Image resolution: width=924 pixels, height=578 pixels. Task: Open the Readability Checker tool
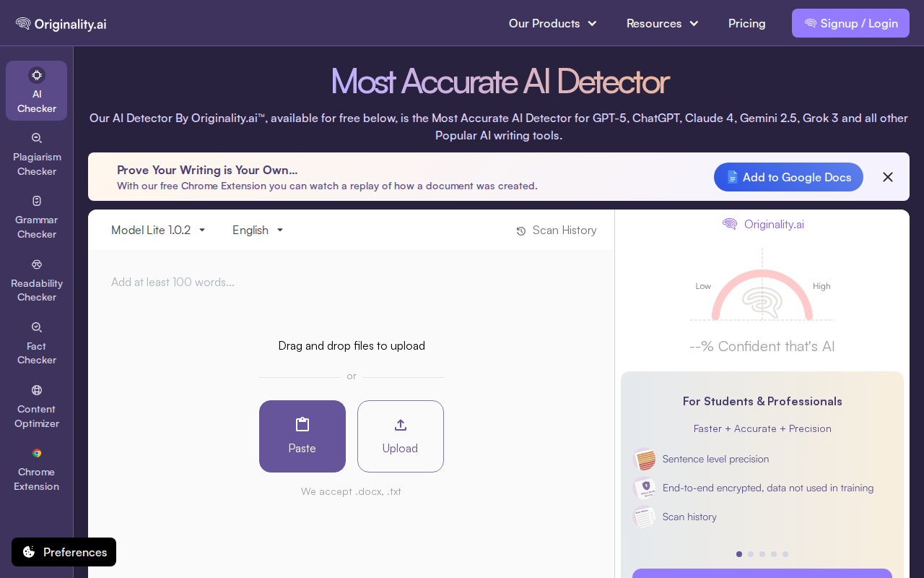click(36, 280)
